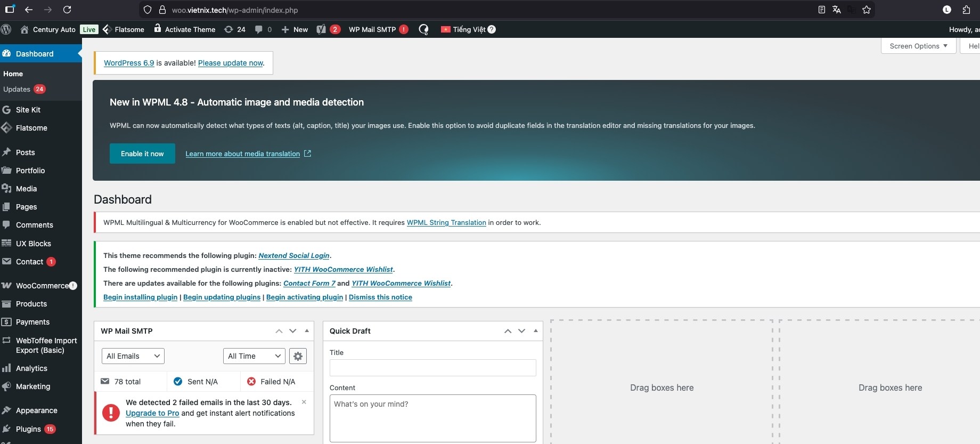This screenshot has height=444, width=980.
Task: Click the browser translate page icon
Action: (x=837, y=10)
